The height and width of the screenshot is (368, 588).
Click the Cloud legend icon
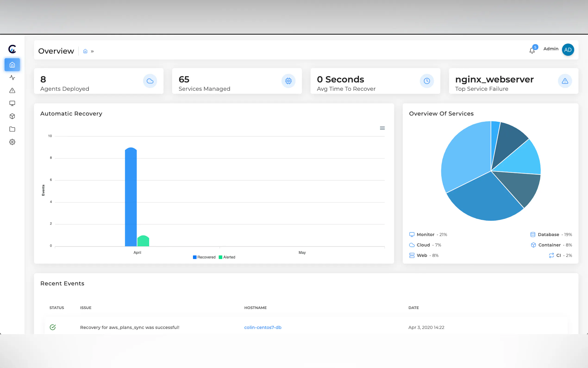[x=412, y=245]
